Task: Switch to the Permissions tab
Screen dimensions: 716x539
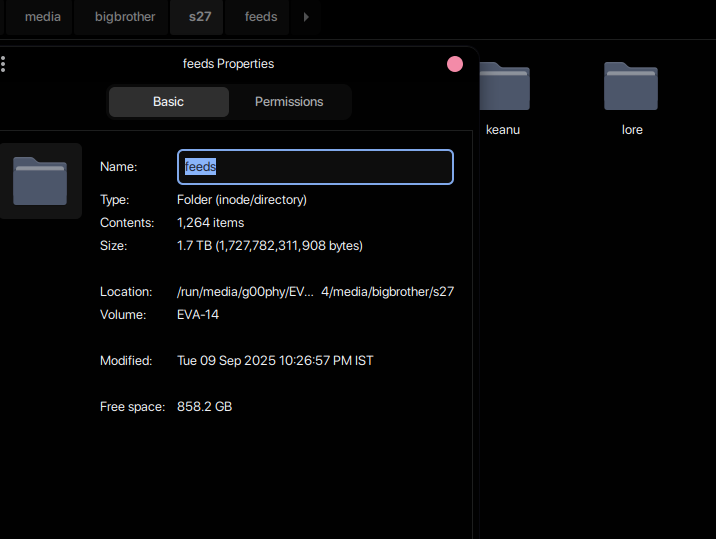Action: (289, 101)
